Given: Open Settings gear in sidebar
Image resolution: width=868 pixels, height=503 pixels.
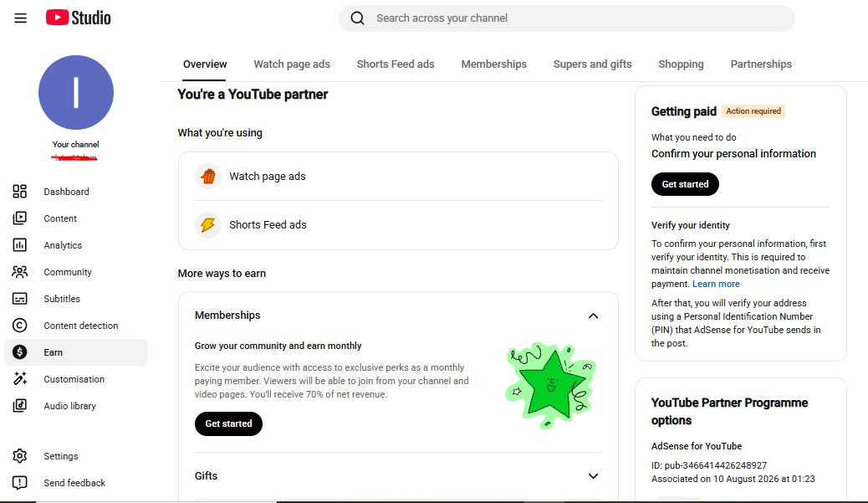Looking at the screenshot, I should (19, 456).
